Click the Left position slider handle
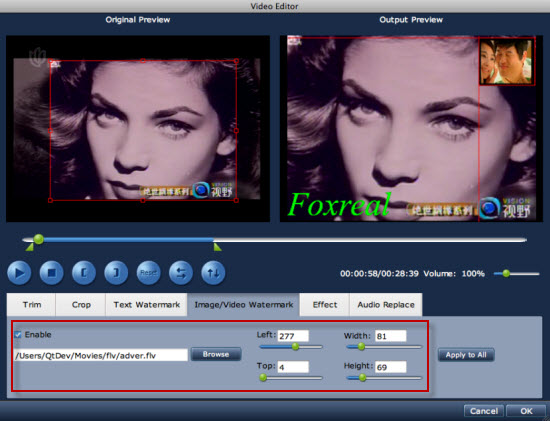Viewport: 550px width, 421px height. tap(295, 347)
